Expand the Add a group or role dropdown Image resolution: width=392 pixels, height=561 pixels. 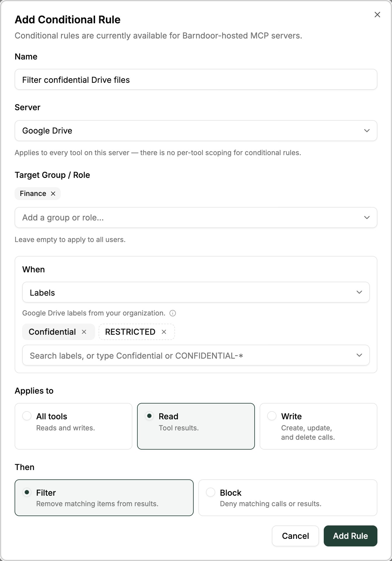coord(196,218)
